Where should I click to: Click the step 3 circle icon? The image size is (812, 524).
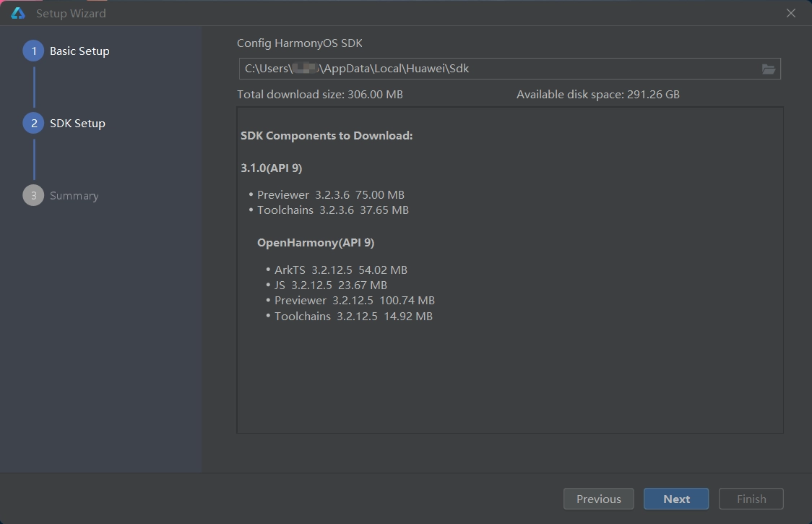[33, 196]
